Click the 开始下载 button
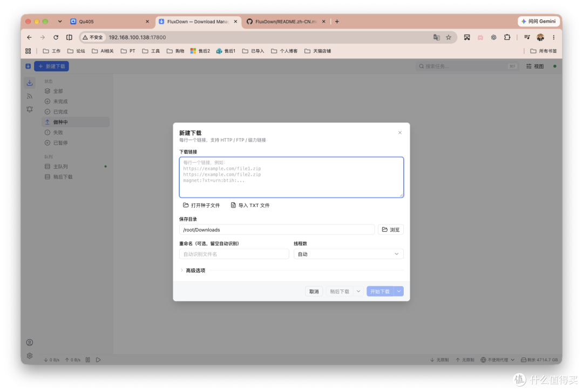583x392 pixels. pyautogui.click(x=381, y=291)
